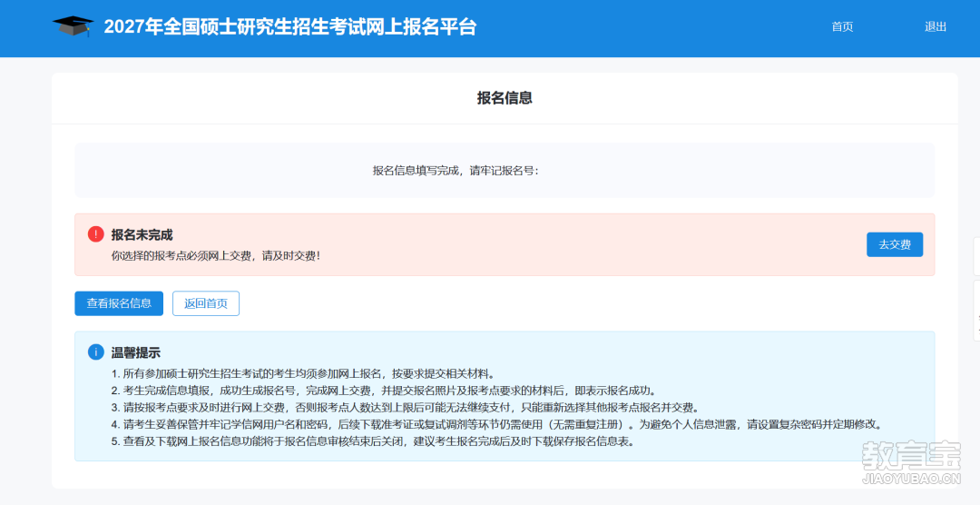This screenshot has width=980, height=505.
Task: Click the message 你选择的报考点必须网上交费
Action: pyautogui.click(x=181, y=255)
